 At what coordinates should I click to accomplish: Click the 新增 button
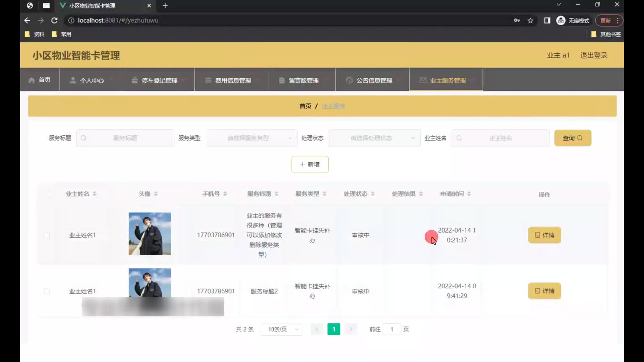(x=310, y=164)
